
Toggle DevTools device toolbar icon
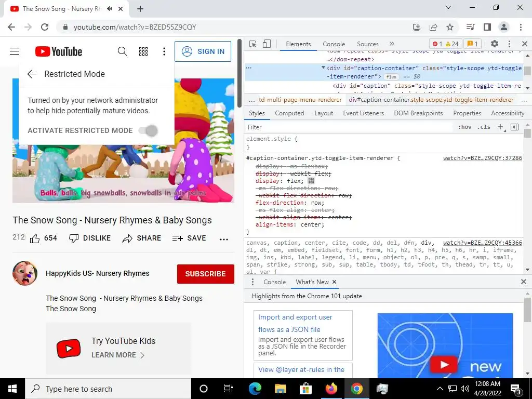pos(267,44)
